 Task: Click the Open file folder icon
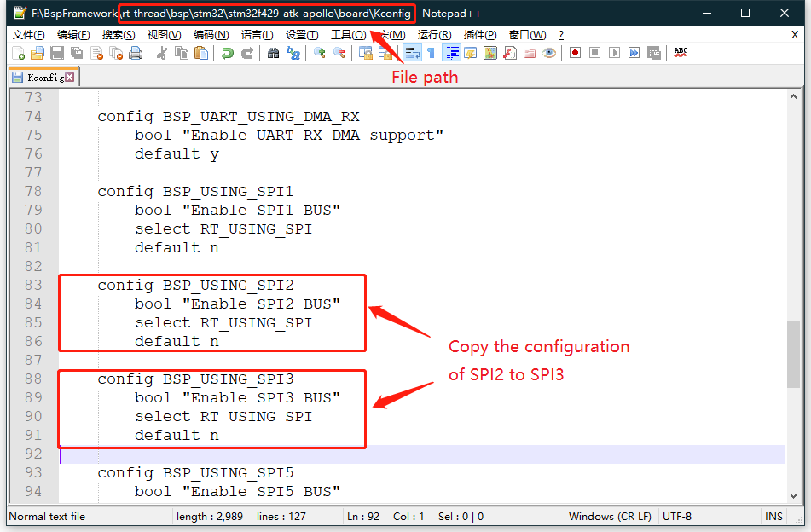[x=38, y=53]
